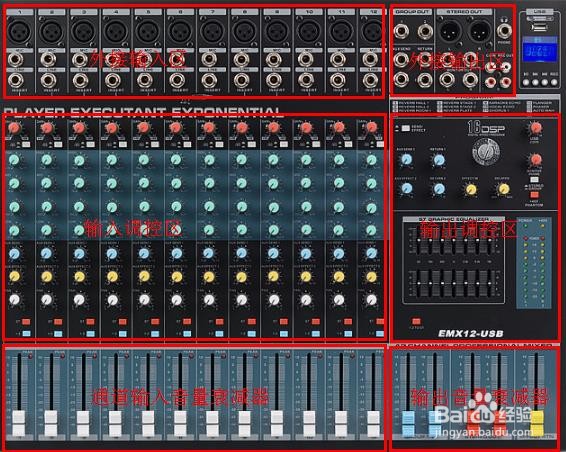
Task: Click the channel 1 red gain knob
Action: (x=14, y=127)
